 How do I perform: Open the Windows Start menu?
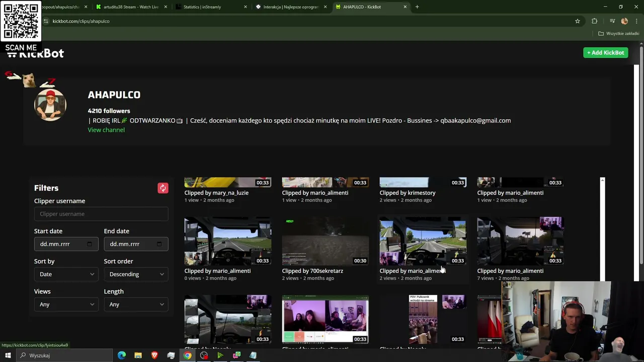coord(8,355)
